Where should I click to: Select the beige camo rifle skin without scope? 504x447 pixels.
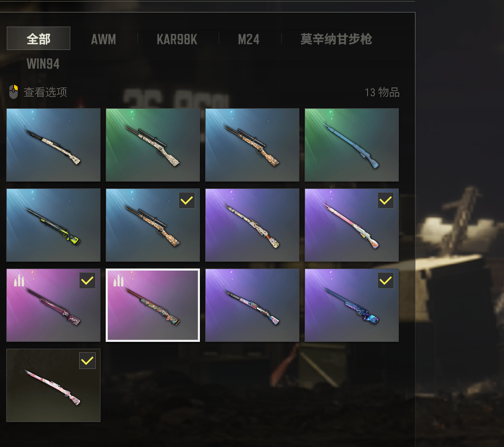click(53, 145)
